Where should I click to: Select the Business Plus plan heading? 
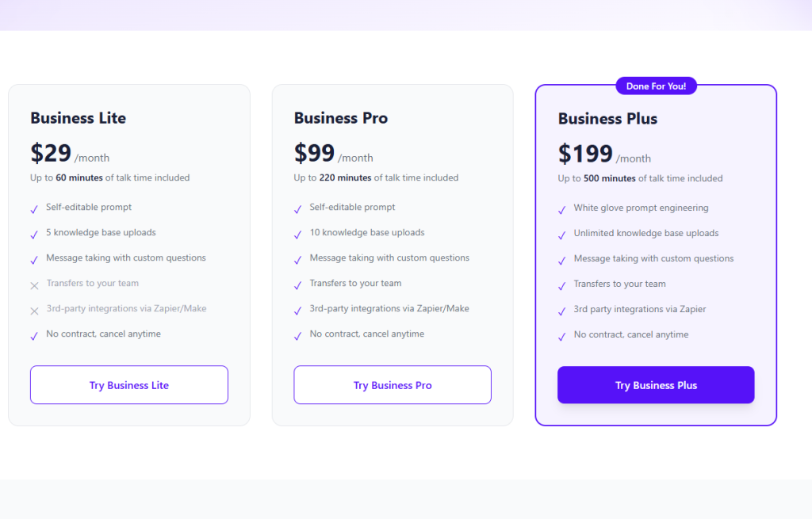pyautogui.click(x=607, y=119)
